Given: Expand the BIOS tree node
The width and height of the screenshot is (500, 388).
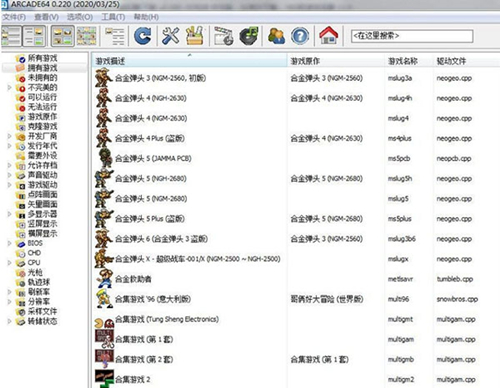Looking at the screenshot, I should click(x=9, y=243).
